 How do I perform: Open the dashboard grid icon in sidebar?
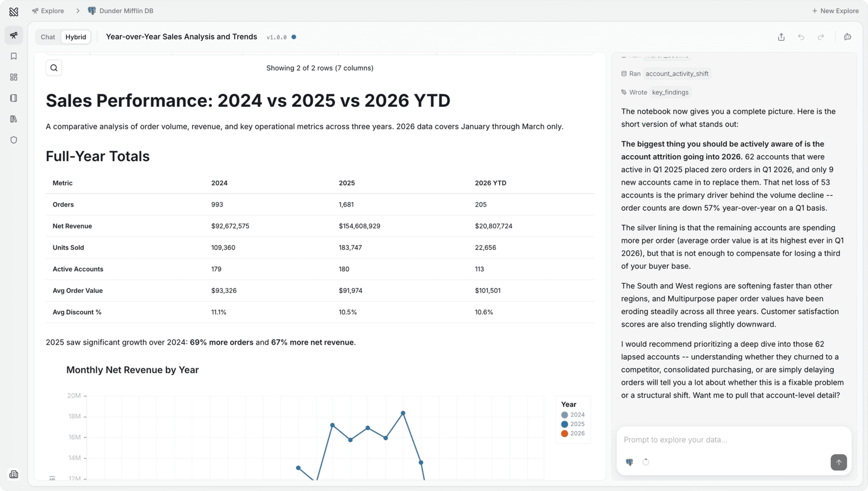[14, 77]
